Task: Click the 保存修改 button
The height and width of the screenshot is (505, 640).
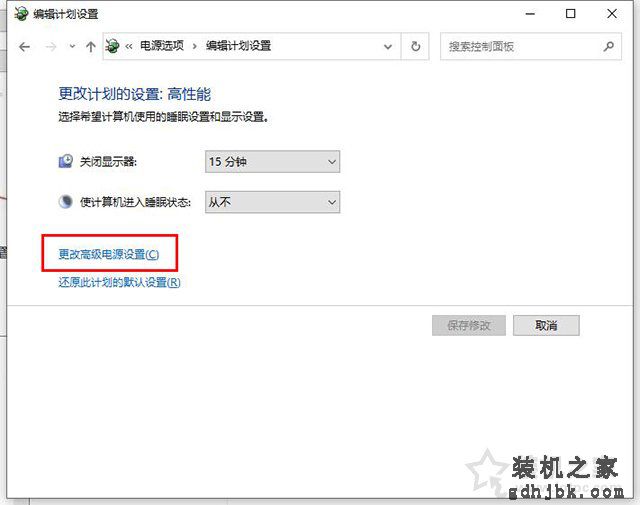Action: tap(469, 325)
